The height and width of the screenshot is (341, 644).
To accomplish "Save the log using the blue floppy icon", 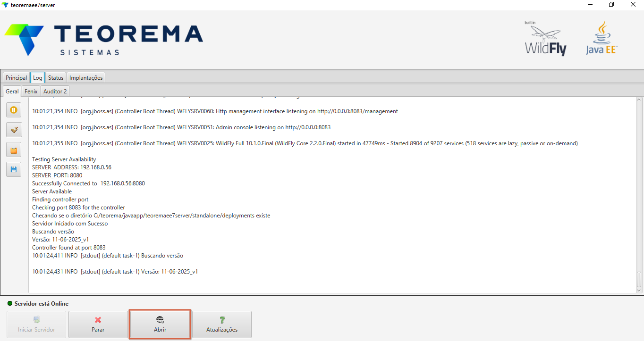I will (x=14, y=169).
